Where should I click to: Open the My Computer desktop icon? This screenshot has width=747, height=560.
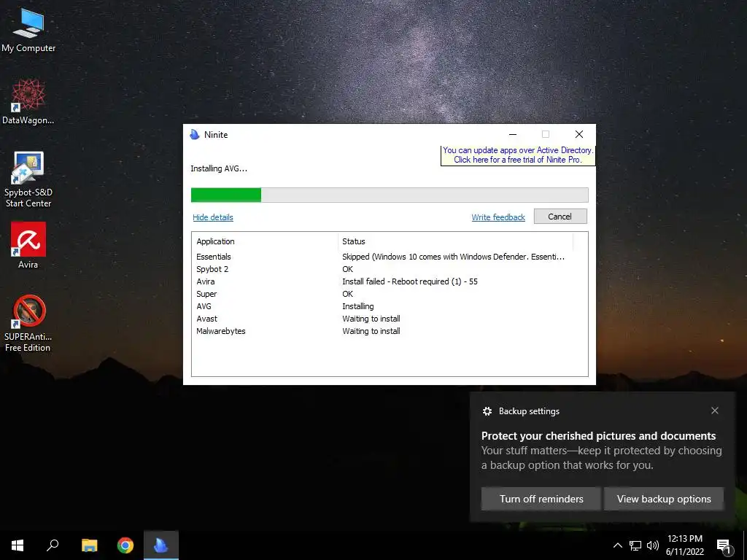point(28,29)
